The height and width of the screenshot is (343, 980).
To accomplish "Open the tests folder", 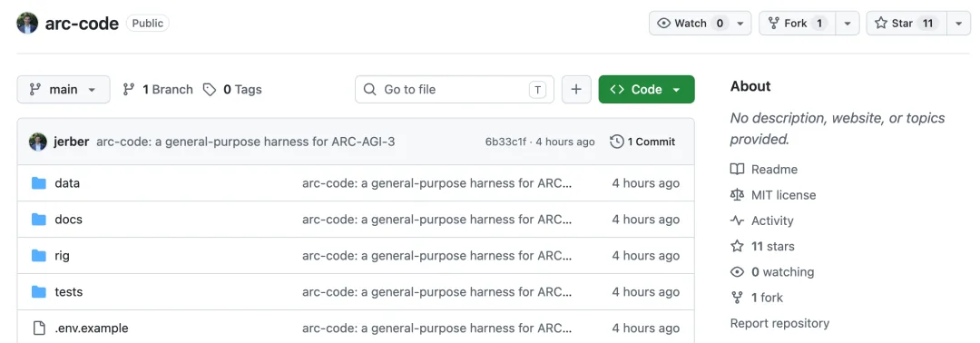I will pyautogui.click(x=69, y=292).
